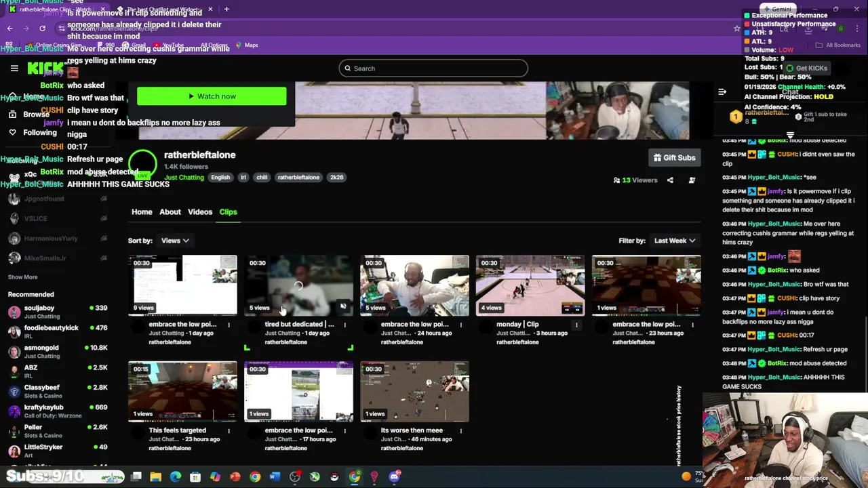Open Discord from the taskbar
This screenshot has width=868, height=488.
394,476
